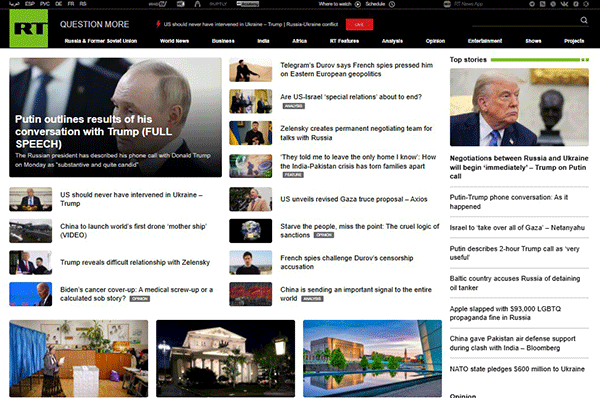Click drone mother ship thumbnail
This screenshot has height=398, width=600.
31,231
